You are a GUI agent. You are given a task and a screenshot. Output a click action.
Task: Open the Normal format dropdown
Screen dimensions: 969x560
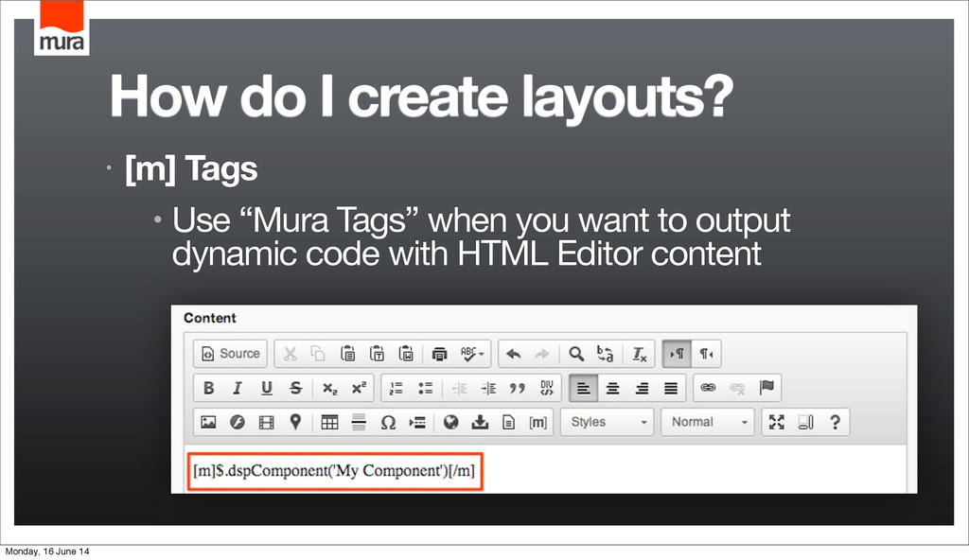pyautogui.click(x=708, y=422)
